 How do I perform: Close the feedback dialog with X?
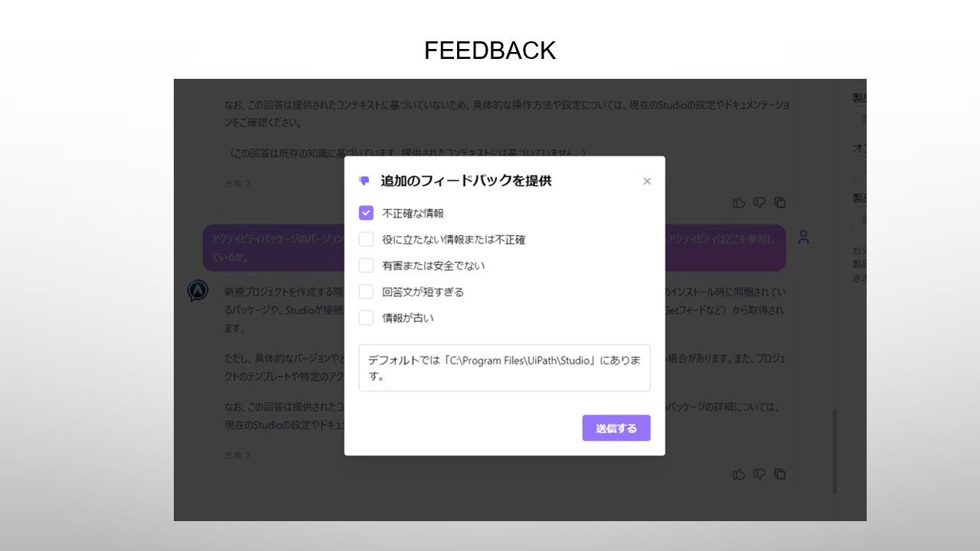coord(647,181)
